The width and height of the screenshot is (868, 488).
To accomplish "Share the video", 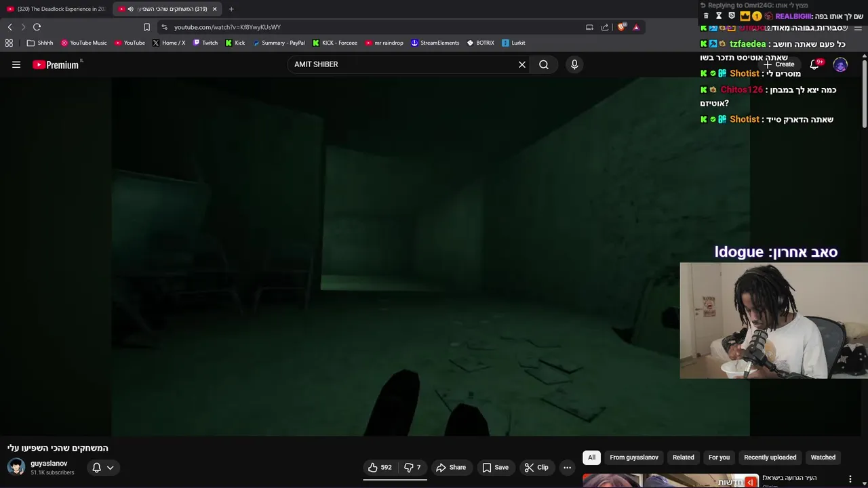I will (451, 467).
